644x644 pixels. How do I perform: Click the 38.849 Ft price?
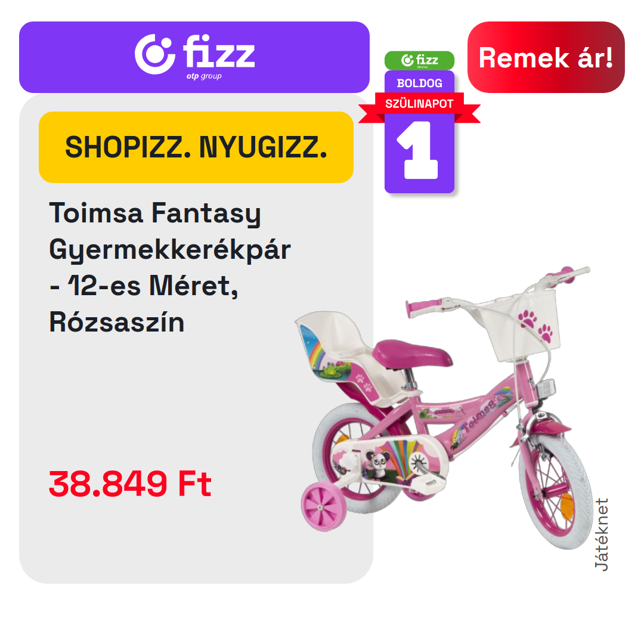coord(130,484)
